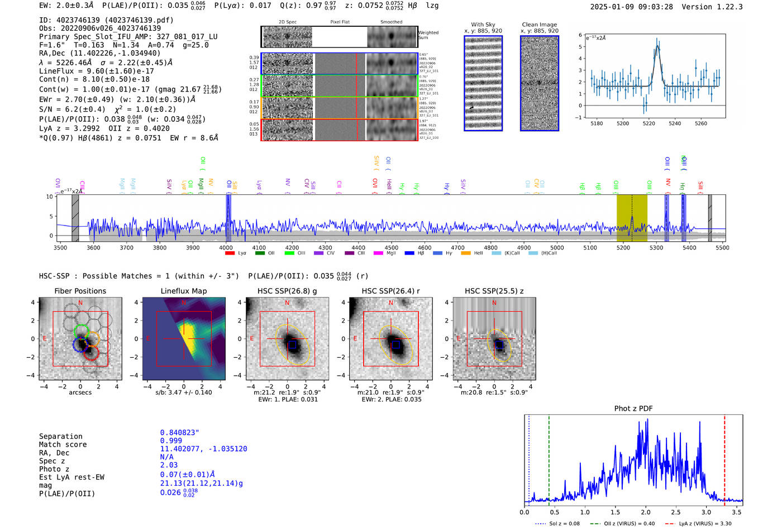Click the blue-bordered fiber 2D spectrum row
The image size is (782, 532).
point(340,64)
